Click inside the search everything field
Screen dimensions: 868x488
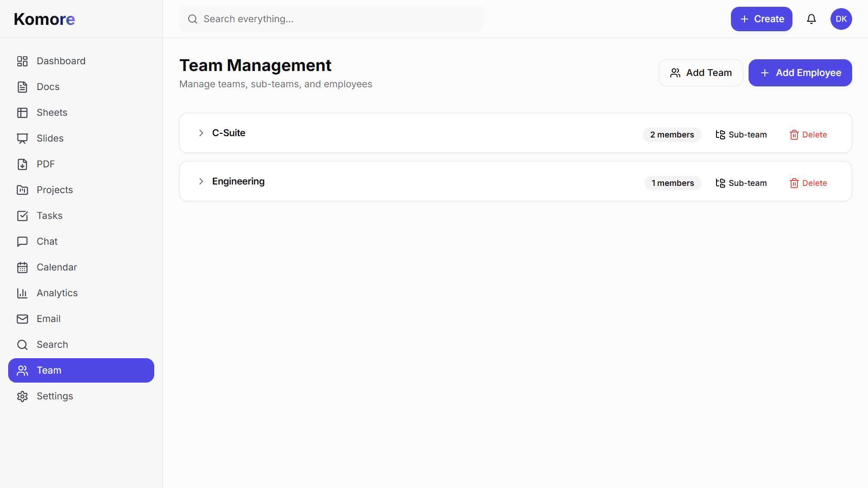(331, 19)
